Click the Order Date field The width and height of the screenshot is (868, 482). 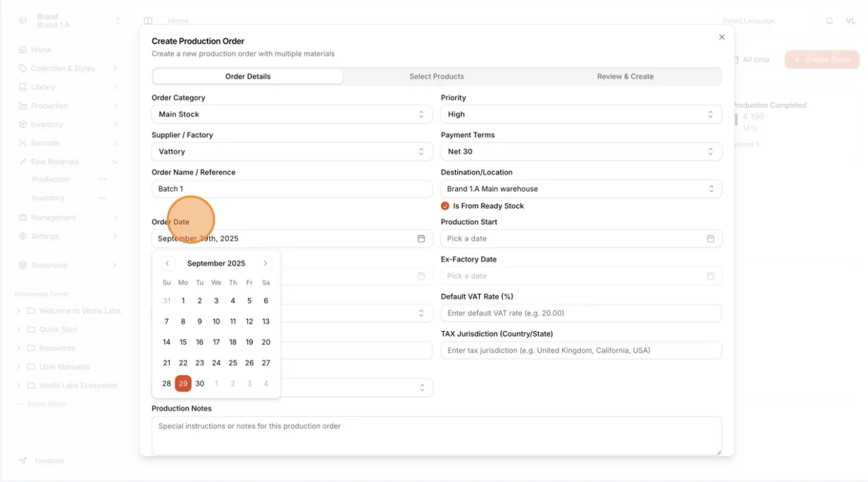point(292,239)
